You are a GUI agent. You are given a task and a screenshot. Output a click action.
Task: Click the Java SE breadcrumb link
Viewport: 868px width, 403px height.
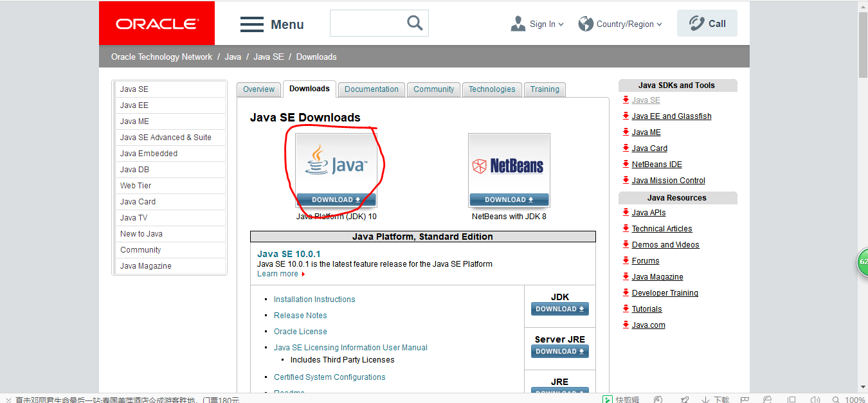coord(269,57)
